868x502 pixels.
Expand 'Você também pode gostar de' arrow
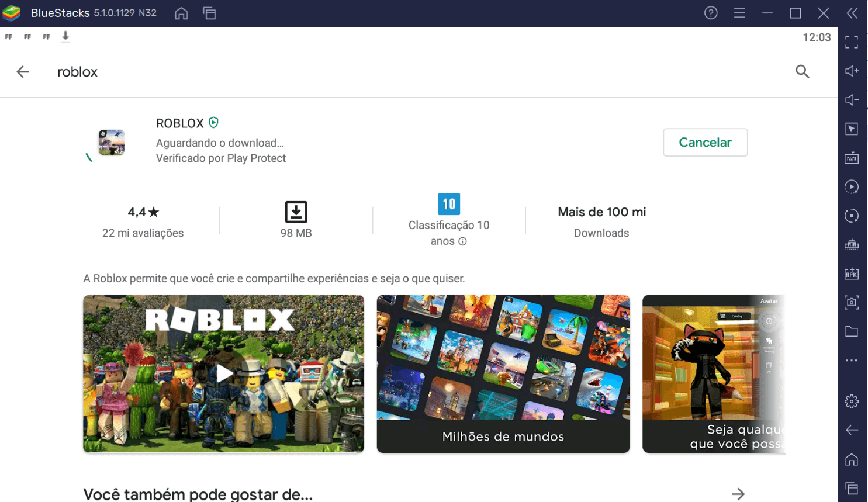[x=738, y=494]
